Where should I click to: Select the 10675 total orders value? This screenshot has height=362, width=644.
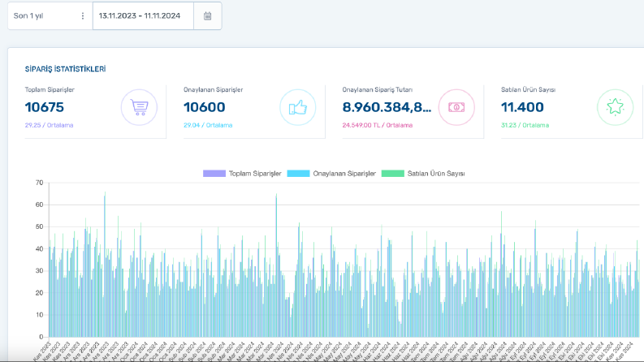click(x=45, y=107)
